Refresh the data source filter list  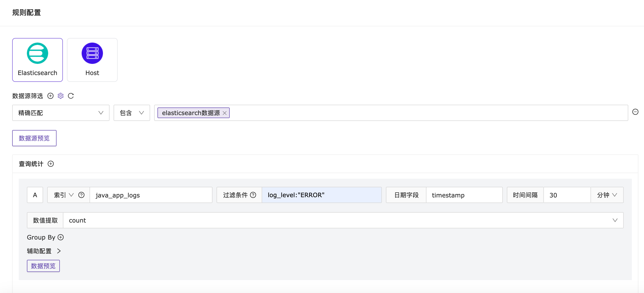click(71, 96)
